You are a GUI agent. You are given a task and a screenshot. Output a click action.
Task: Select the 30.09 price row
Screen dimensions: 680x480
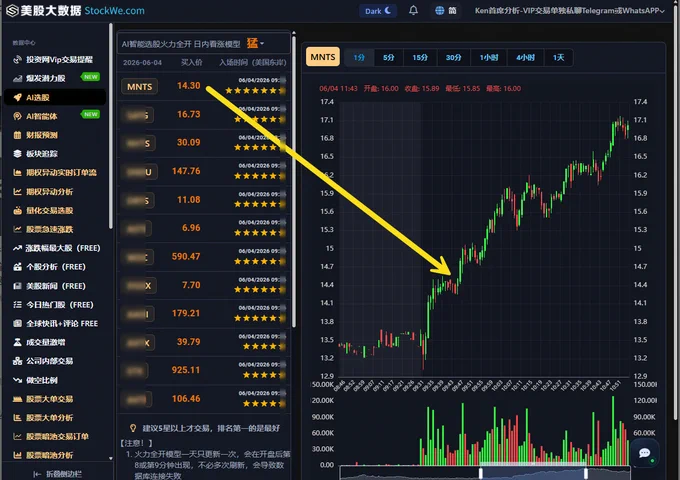pos(204,143)
